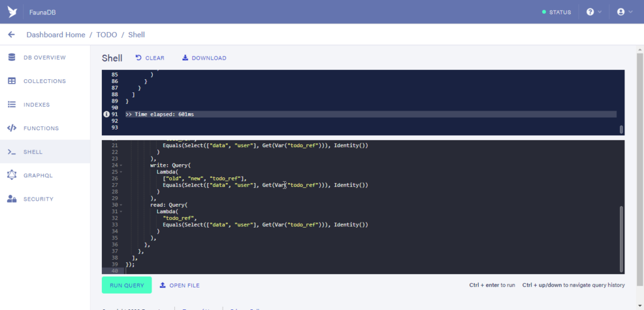The height and width of the screenshot is (310, 644).
Task: Collapse the code fold at line 24
Action: click(121, 165)
